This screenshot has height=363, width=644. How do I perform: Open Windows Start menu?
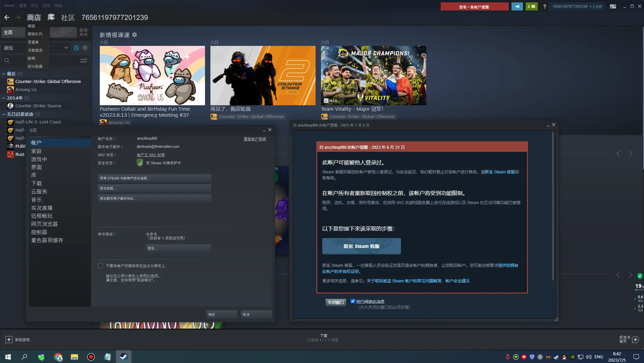pos(8,357)
